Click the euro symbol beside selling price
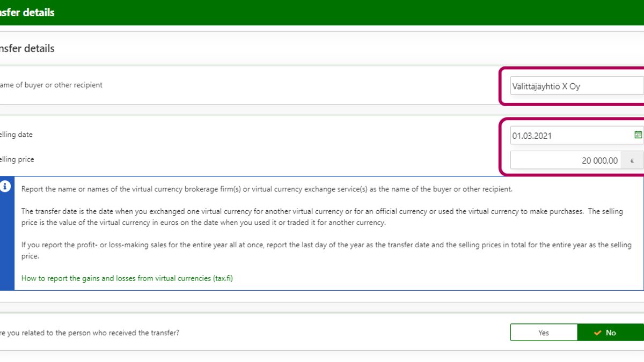 click(632, 160)
